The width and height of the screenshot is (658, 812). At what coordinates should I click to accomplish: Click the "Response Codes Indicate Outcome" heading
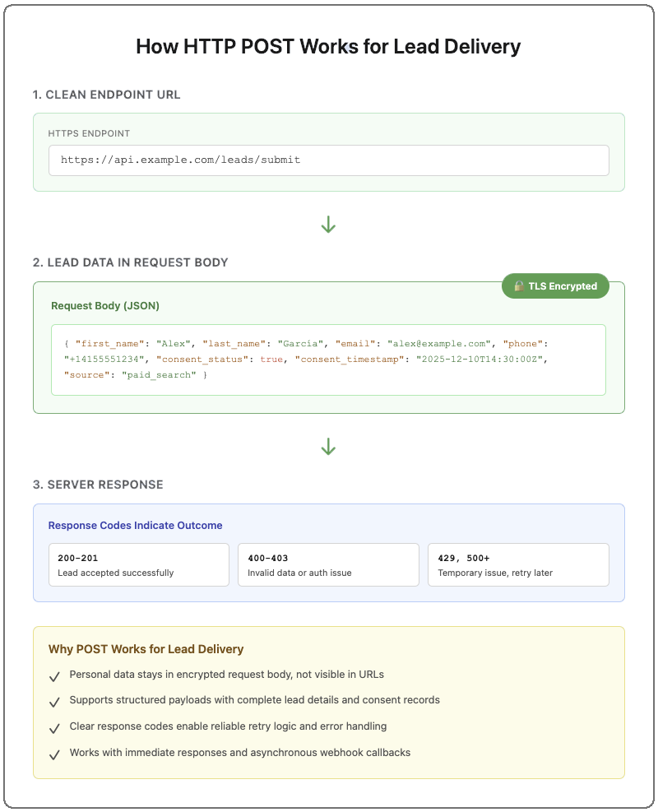click(x=135, y=525)
